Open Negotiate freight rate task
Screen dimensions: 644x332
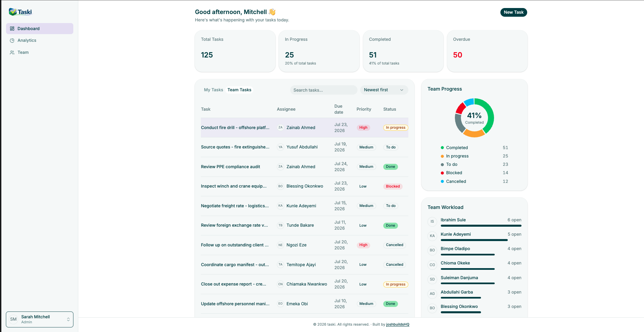point(235,206)
